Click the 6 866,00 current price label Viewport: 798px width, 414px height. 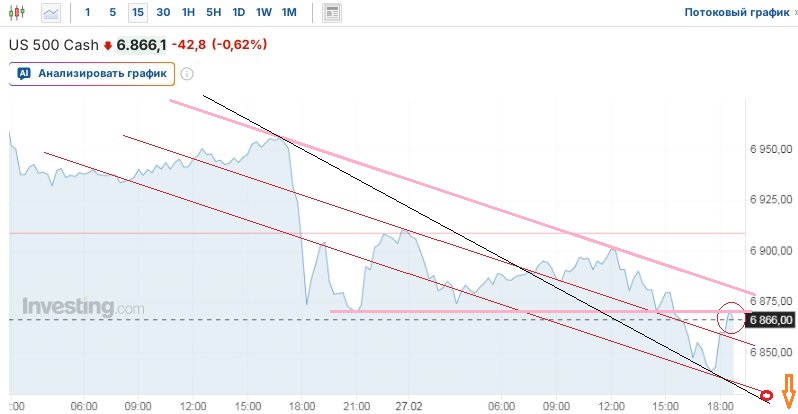[x=771, y=319]
